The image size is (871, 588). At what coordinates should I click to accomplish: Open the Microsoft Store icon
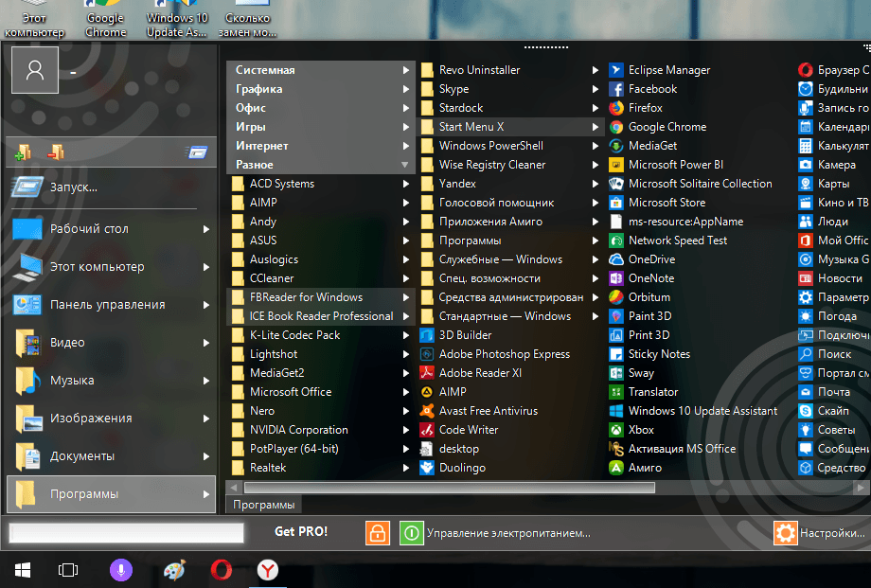click(x=616, y=203)
